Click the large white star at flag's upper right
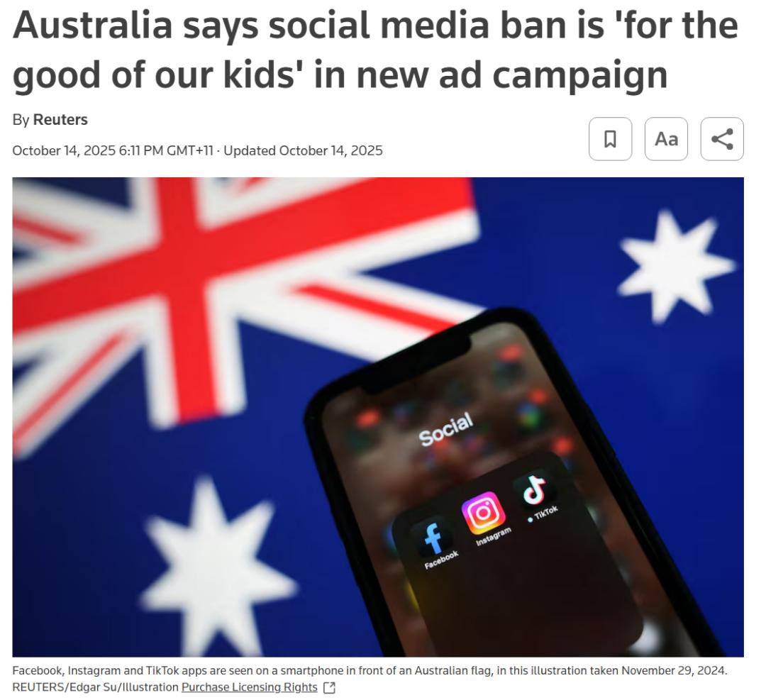Image resolution: width=766 pixels, height=700 pixels. pyautogui.click(x=676, y=266)
